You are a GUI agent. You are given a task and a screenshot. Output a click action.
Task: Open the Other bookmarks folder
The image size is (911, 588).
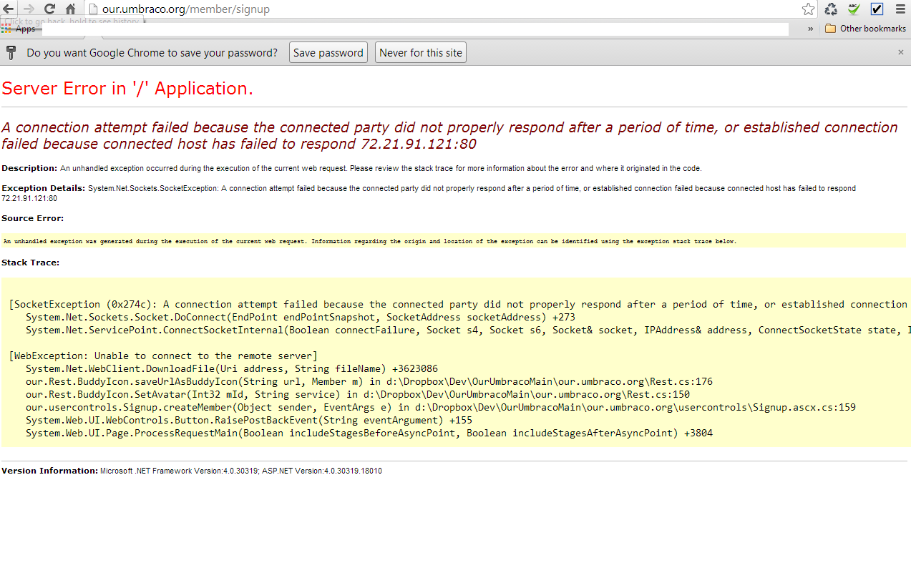tap(865, 29)
